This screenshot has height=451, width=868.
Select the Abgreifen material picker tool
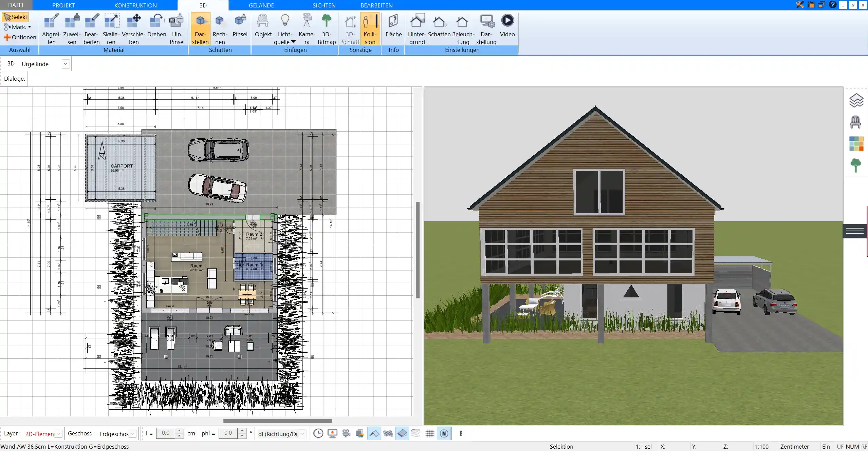(x=51, y=29)
